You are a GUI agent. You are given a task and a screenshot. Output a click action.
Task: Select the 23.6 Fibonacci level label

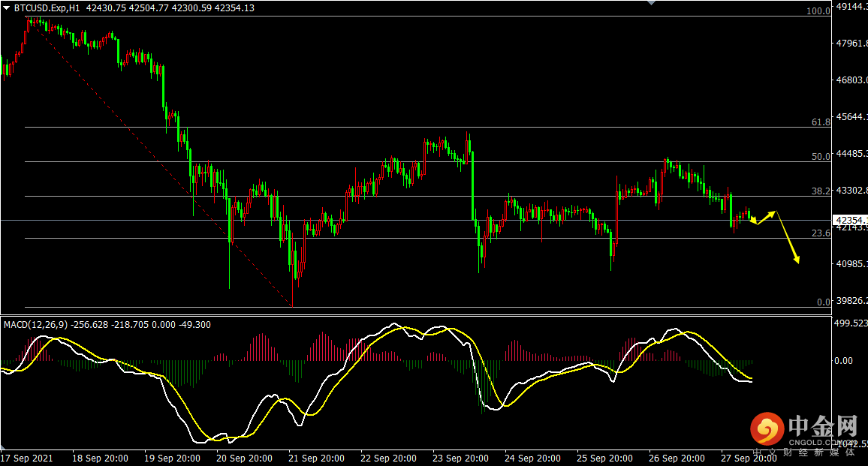(821, 233)
